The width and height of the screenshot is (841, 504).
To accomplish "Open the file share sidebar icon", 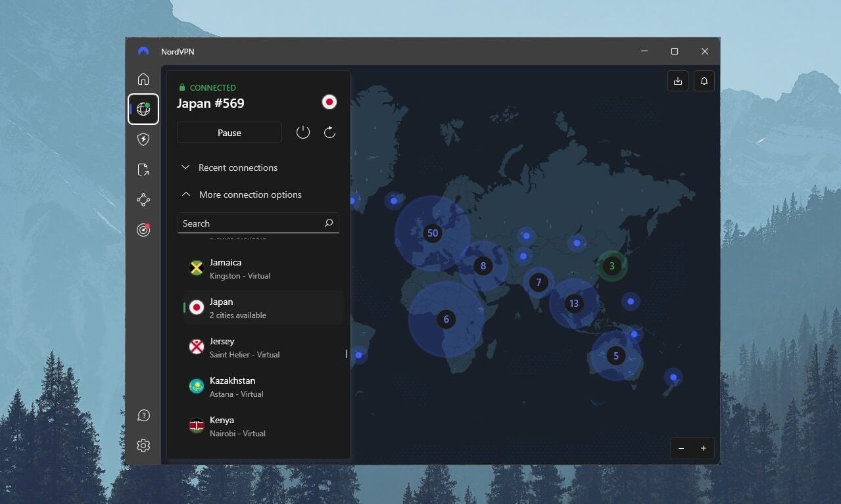I will pos(143,170).
